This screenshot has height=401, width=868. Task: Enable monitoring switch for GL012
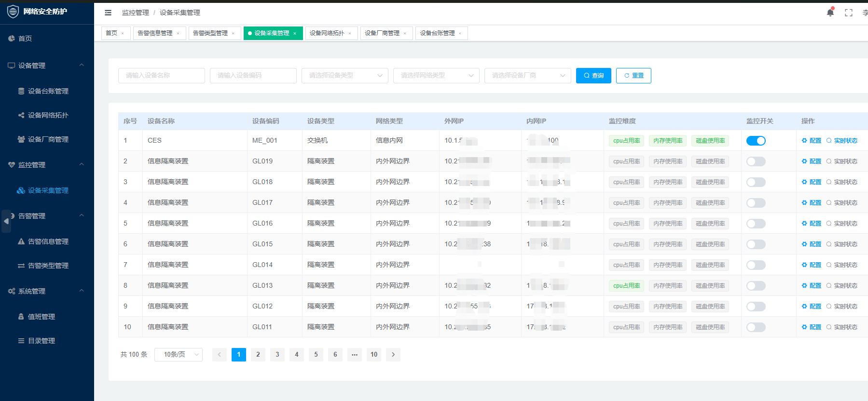(x=756, y=307)
